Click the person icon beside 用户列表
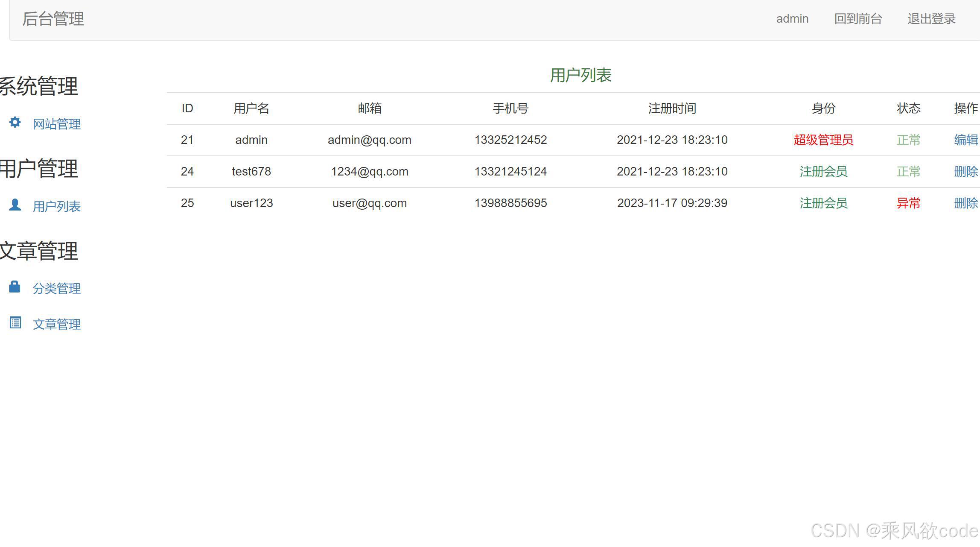980x547 pixels. pyautogui.click(x=15, y=205)
